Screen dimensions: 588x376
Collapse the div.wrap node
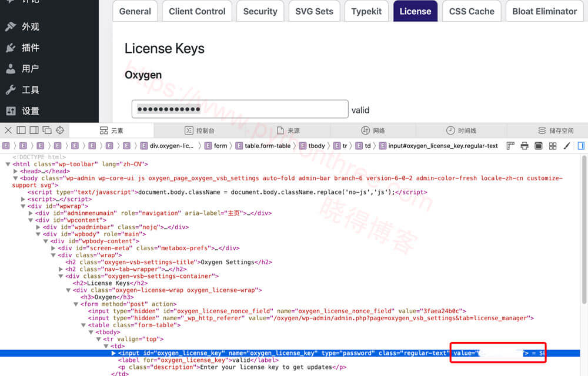[x=53, y=255]
